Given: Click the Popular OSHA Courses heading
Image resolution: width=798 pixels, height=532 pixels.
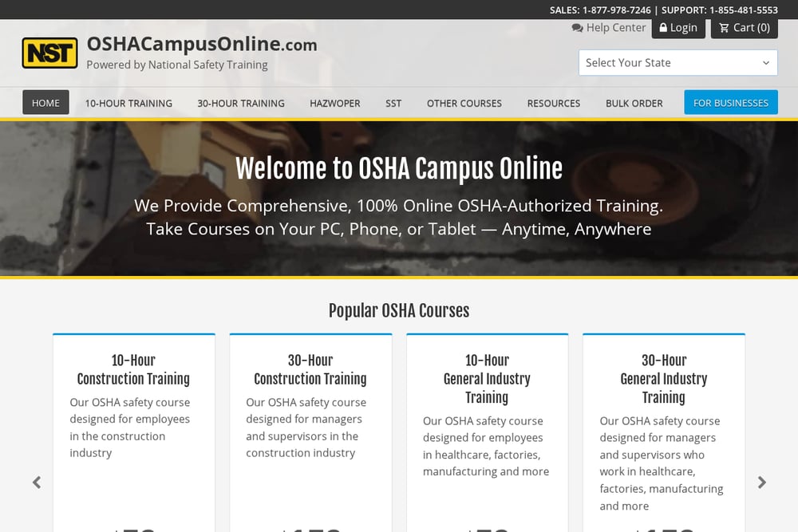Looking at the screenshot, I should point(399,311).
